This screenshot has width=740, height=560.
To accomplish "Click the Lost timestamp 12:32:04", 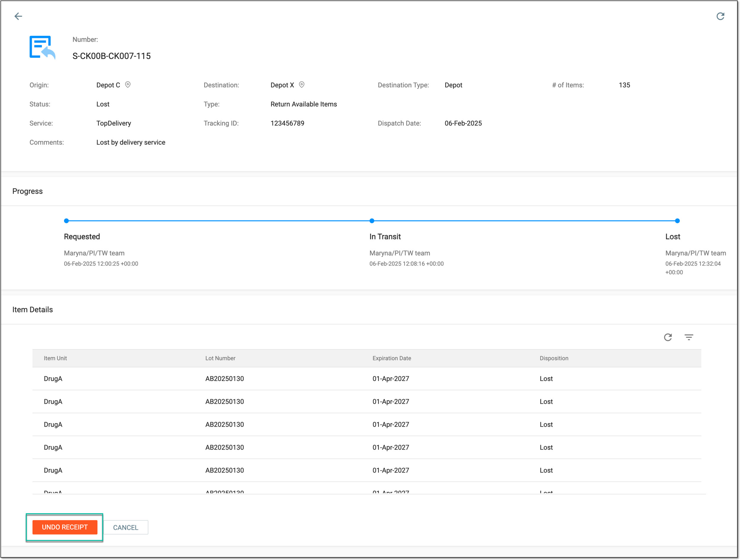I will [x=693, y=268].
